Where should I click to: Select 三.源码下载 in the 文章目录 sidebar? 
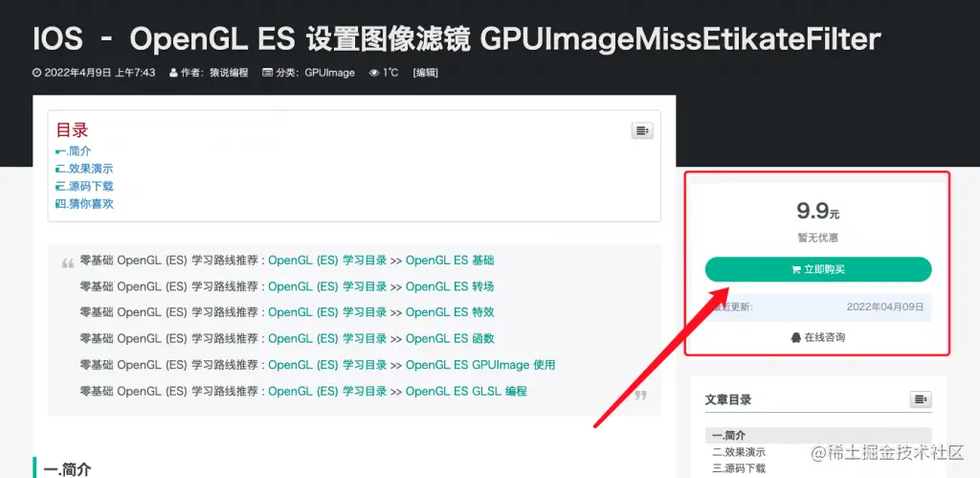[x=739, y=468]
